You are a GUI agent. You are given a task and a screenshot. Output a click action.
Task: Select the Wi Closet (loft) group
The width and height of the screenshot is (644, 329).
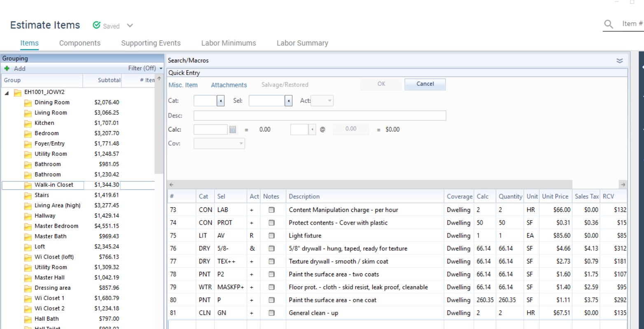[54, 257]
